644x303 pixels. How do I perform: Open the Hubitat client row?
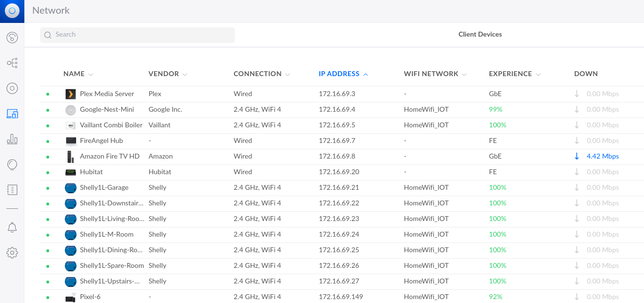coord(91,172)
